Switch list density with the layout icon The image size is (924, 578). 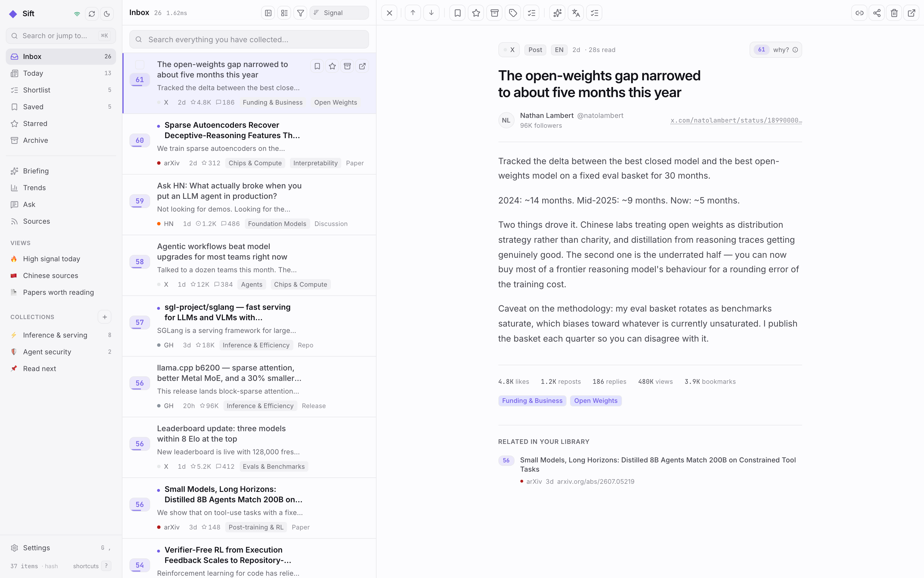tap(284, 13)
